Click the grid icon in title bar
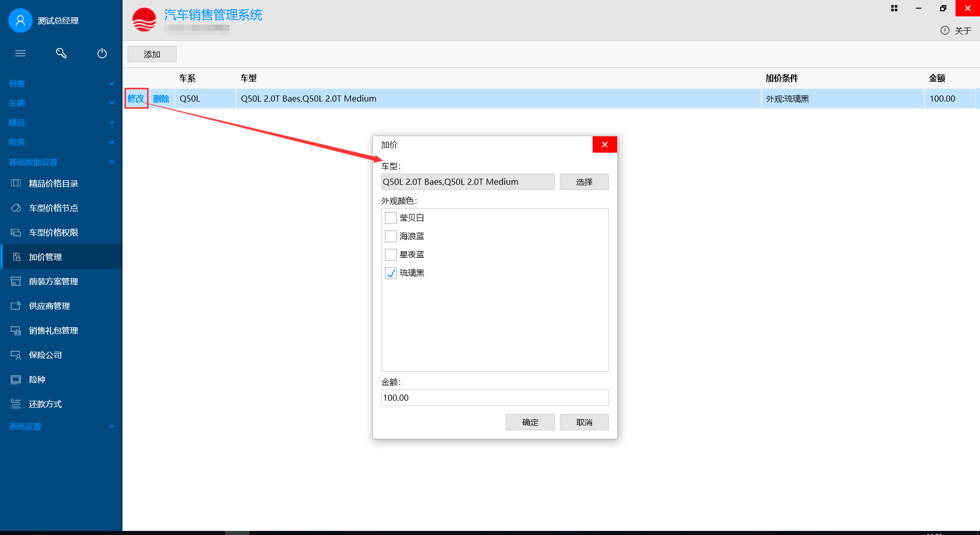 click(x=894, y=8)
